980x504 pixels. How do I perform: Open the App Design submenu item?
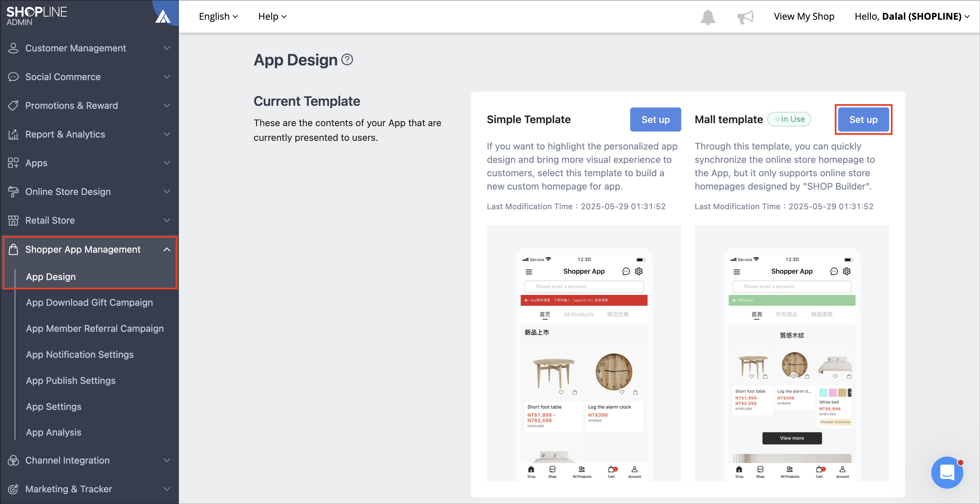click(x=51, y=277)
